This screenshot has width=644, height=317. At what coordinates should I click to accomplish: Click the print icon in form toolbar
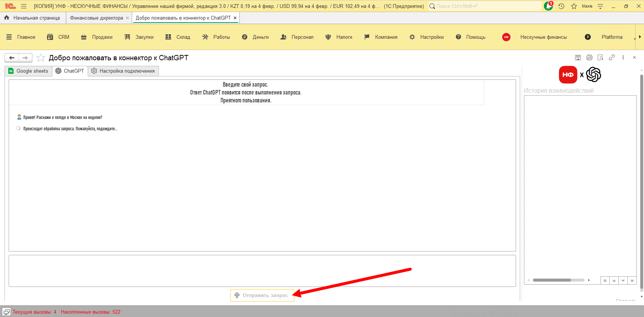click(589, 58)
